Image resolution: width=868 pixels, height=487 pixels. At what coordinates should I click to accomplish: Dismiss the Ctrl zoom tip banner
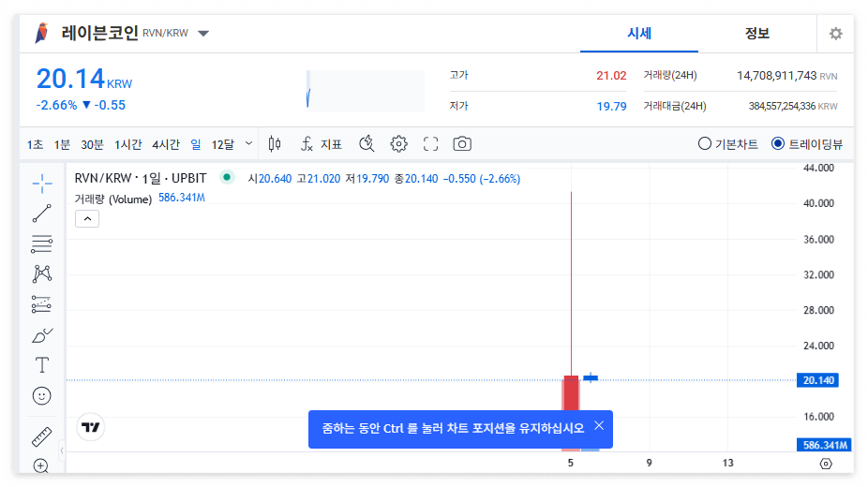pyautogui.click(x=599, y=425)
